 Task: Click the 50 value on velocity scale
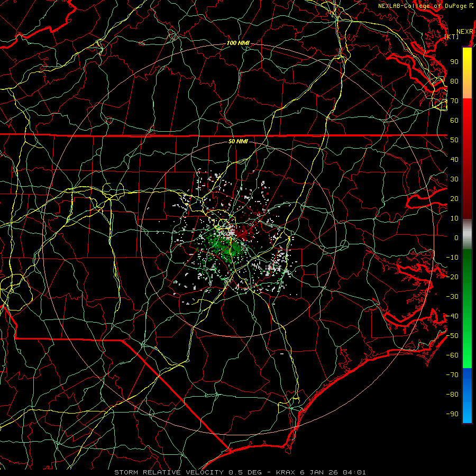point(454,140)
